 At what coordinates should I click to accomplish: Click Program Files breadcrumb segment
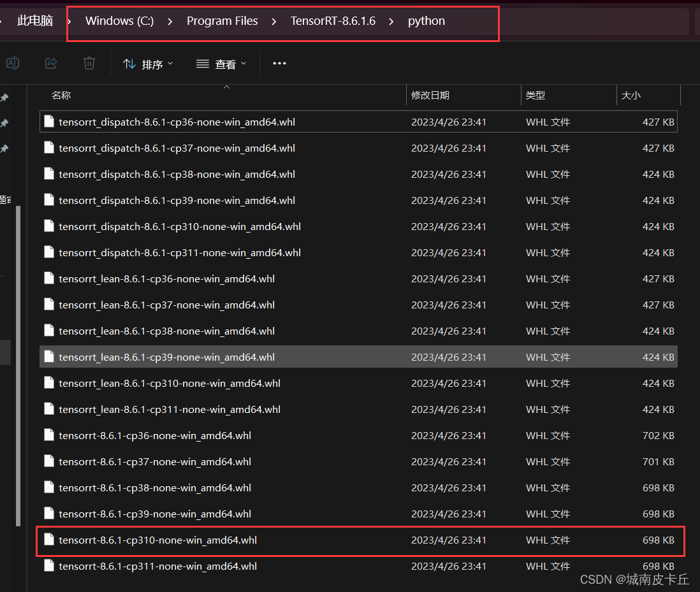(x=222, y=21)
